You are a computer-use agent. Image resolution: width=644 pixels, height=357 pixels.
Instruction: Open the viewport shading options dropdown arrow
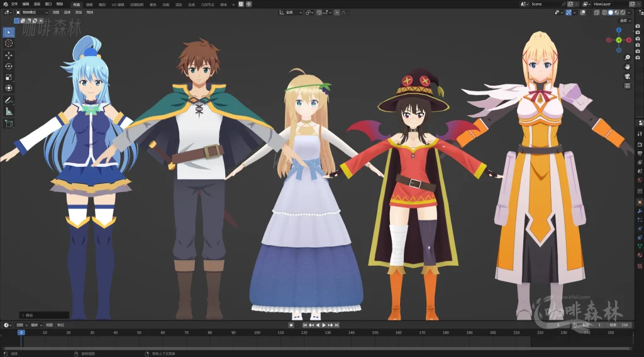tap(629, 13)
